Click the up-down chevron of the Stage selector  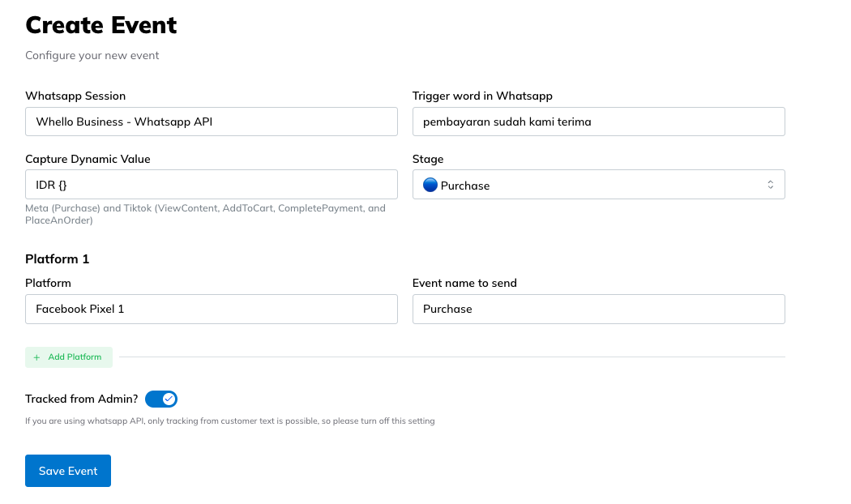770,185
